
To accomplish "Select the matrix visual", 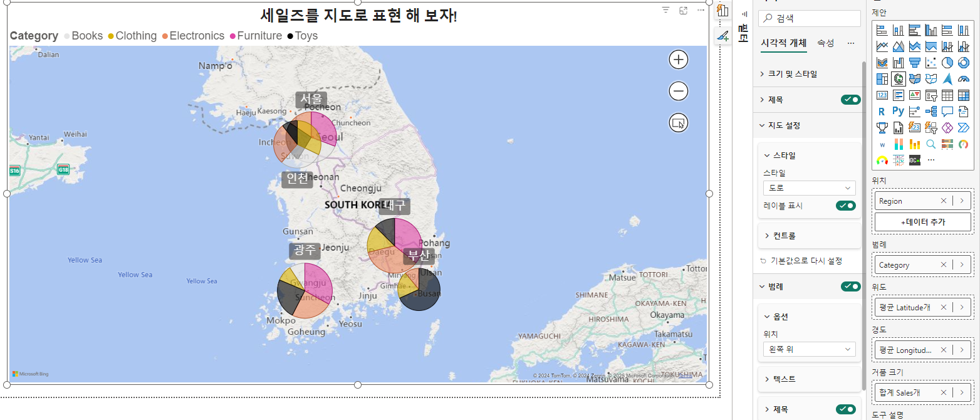I will pos(964,95).
